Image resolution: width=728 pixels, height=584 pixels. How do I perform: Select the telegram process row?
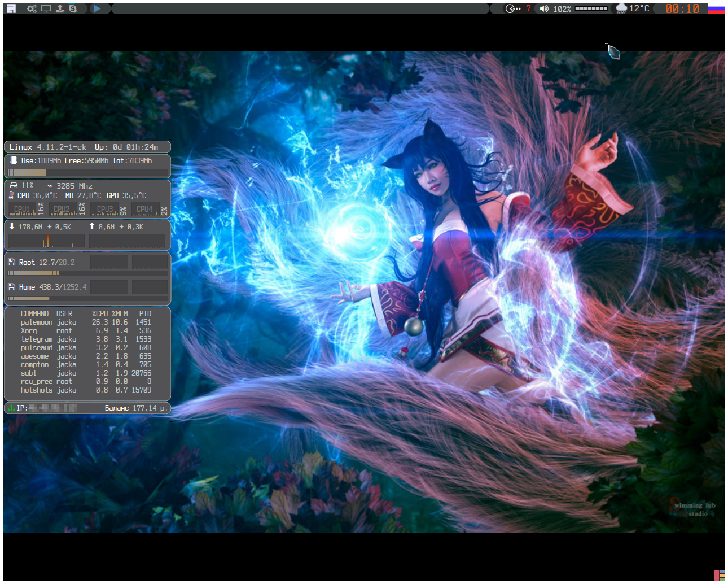pos(86,339)
